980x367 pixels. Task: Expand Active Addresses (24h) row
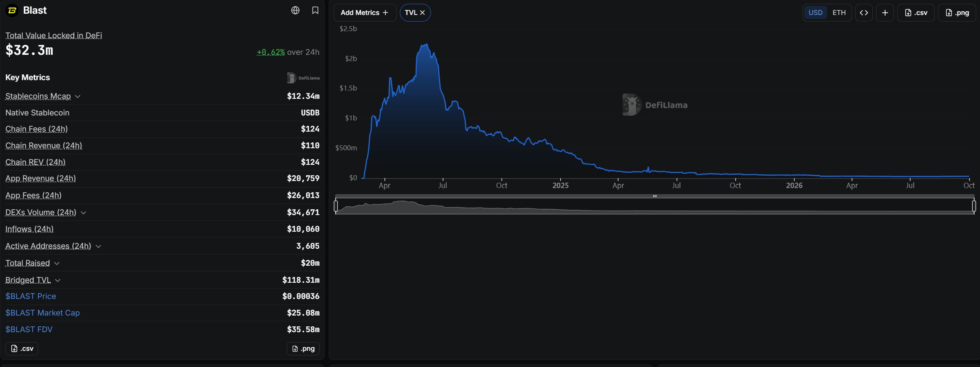coord(98,246)
